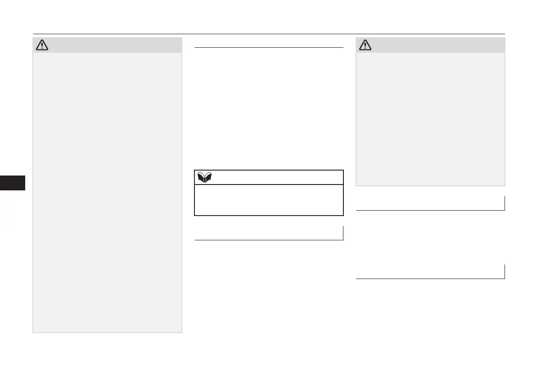Click the section heading bar below the note box

click(269, 234)
